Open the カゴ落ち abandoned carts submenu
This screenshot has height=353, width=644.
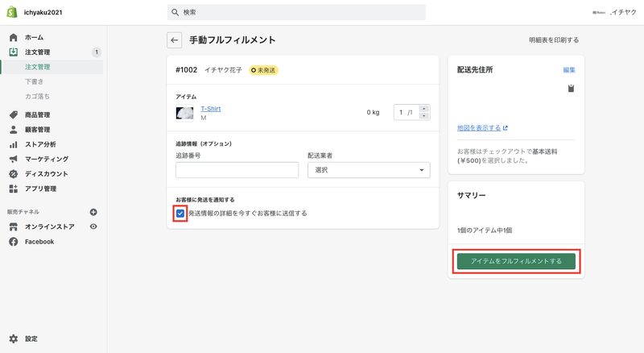(x=37, y=96)
